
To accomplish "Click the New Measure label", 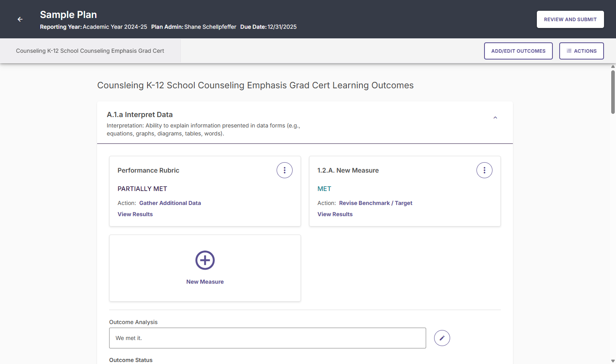I will click(x=205, y=282).
